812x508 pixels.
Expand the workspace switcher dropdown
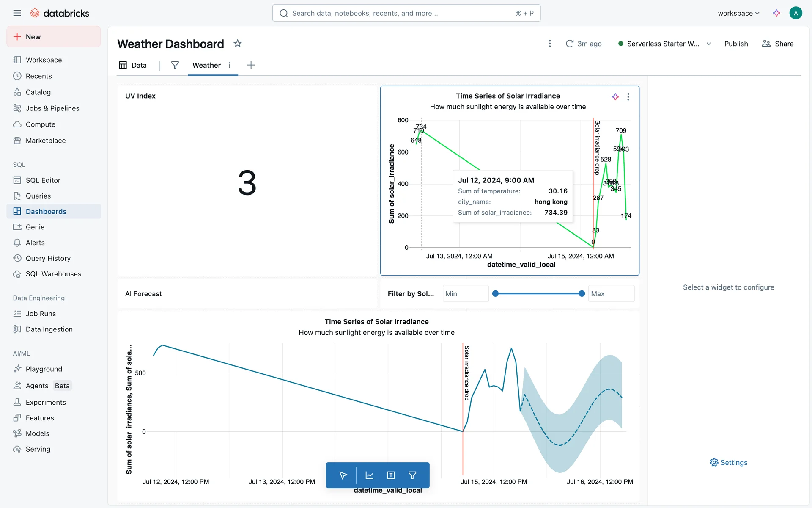pyautogui.click(x=738, y=13)
